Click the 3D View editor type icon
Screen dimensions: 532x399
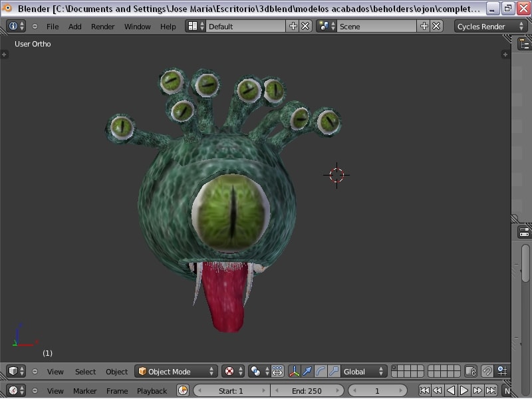tap(13, 371)
